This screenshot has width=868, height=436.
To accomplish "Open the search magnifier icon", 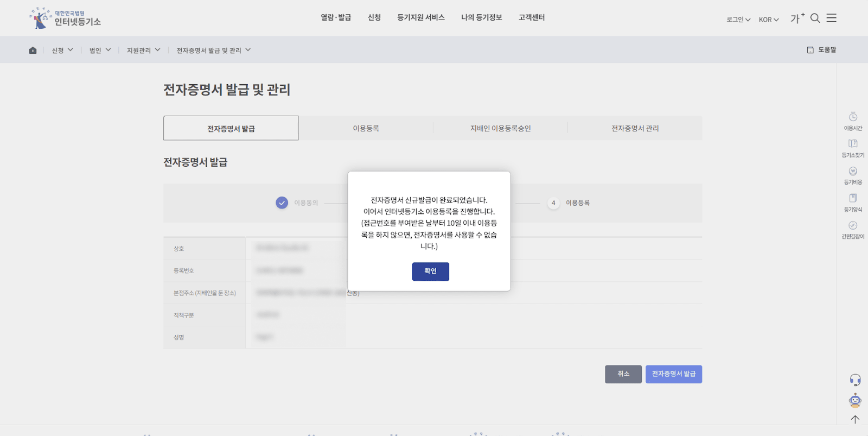I will 815,18.
